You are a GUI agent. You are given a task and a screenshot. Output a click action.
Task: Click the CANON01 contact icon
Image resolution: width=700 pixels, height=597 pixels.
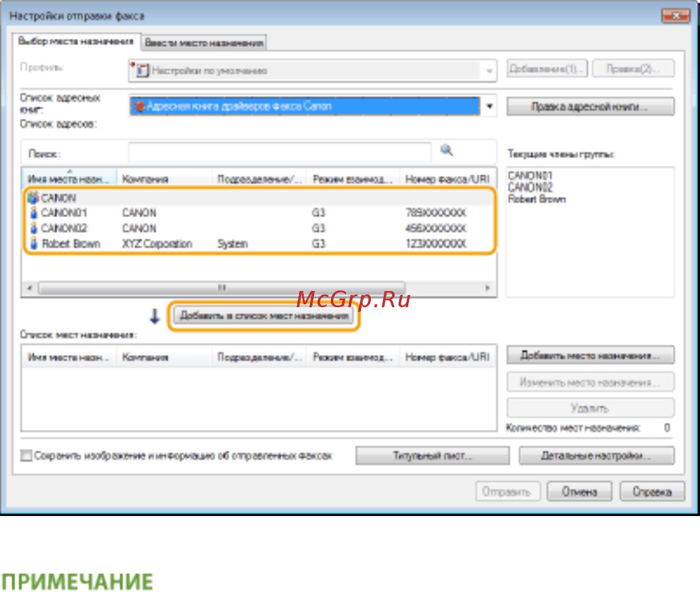click(34, 213)
